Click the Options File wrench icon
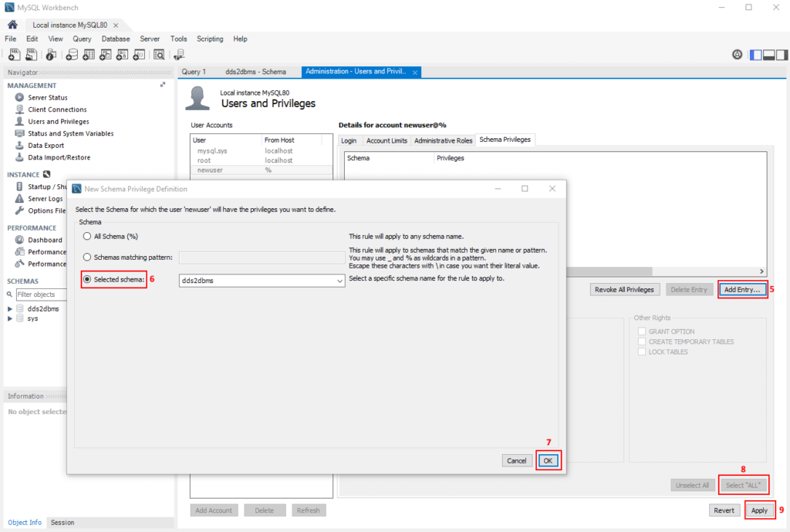 (19, 210)
